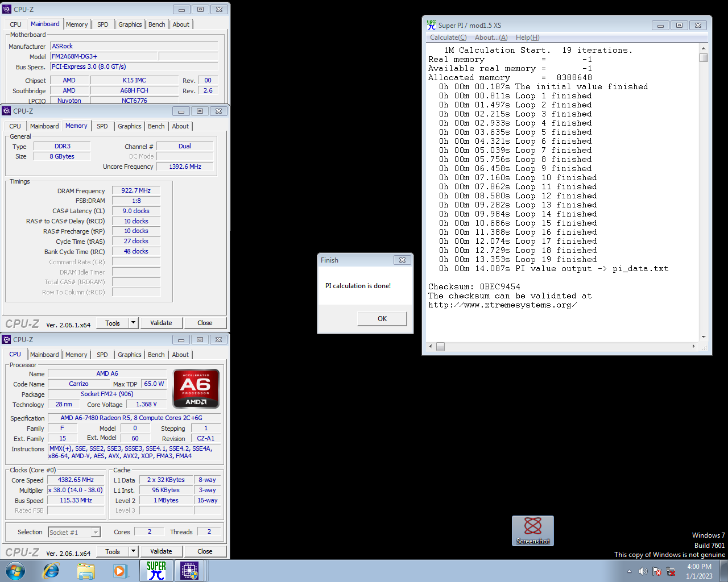This screenshot has height=582, width=728.
Task: Click Close button in bottom CPU-Z window
Action: click(x=205, y=551)
